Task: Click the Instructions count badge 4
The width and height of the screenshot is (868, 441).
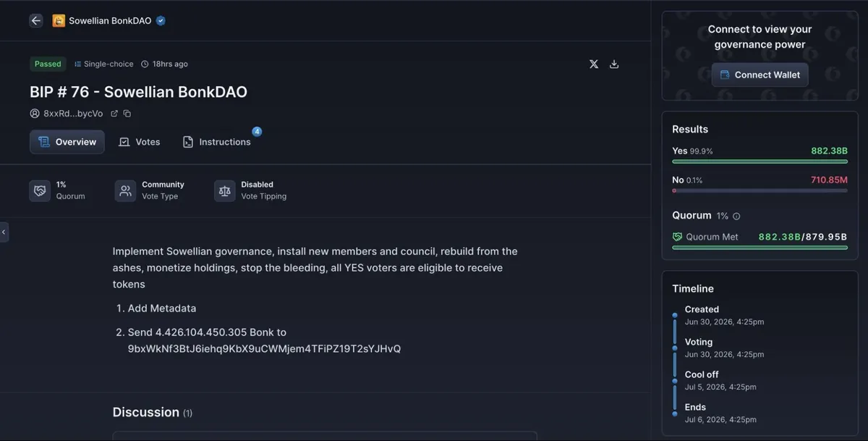Action: click(257, 132)
